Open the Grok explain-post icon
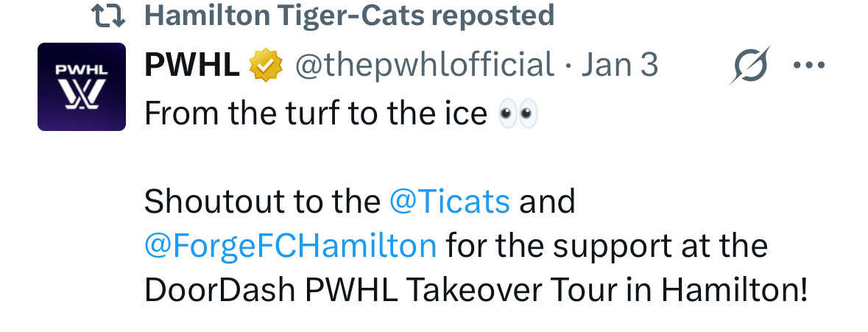Image resolution: width=868 pixels, height=332 pixels. [x=750, y=66]
